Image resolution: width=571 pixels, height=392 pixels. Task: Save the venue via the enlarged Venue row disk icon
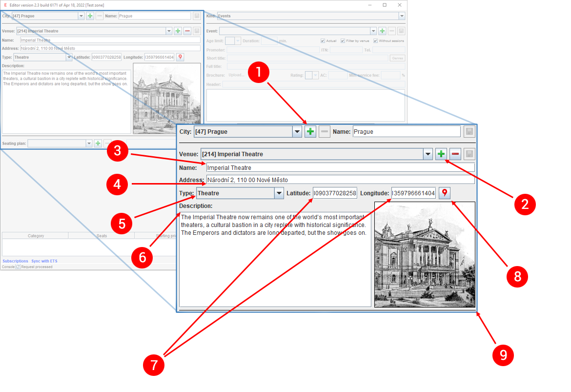(x=469, y=154)
